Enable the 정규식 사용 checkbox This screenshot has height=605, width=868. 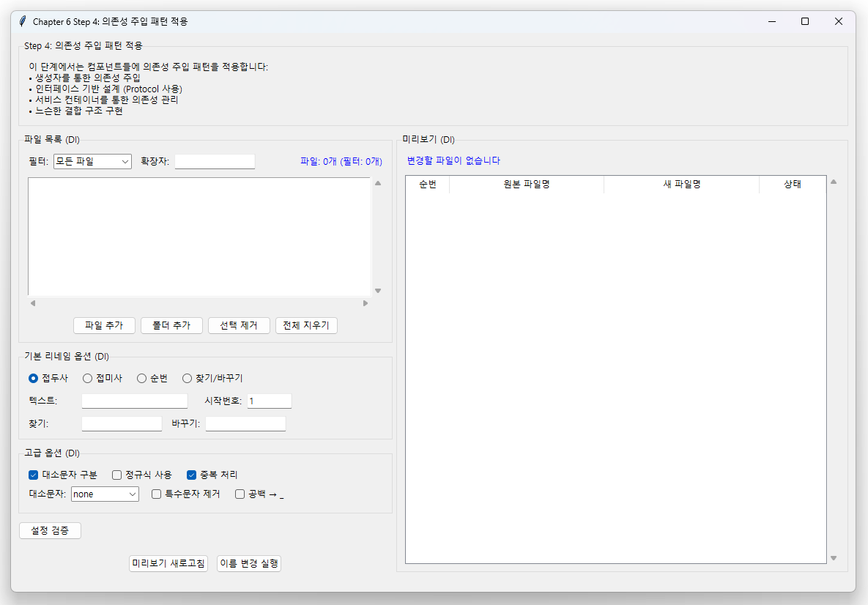tap(116, 475)
